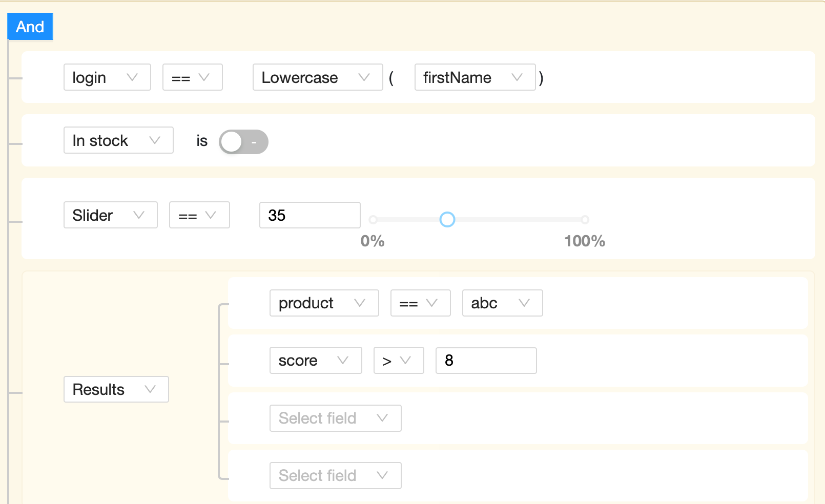Open the In stock field dropdown
The width and height of the screenshot is (825, 504).
tap(118, 140)
